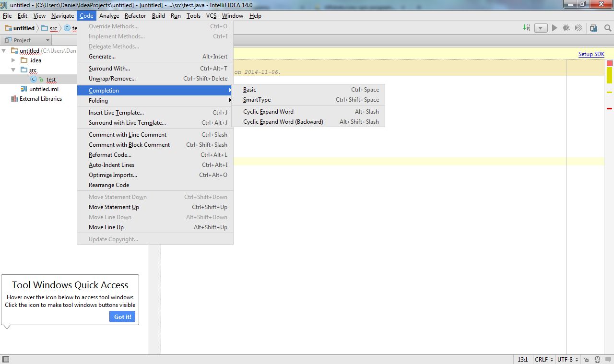Select Rearrange Code

[x=155, y=185]
